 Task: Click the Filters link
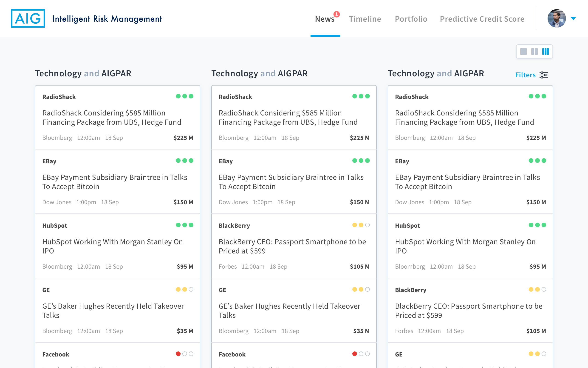525,75
